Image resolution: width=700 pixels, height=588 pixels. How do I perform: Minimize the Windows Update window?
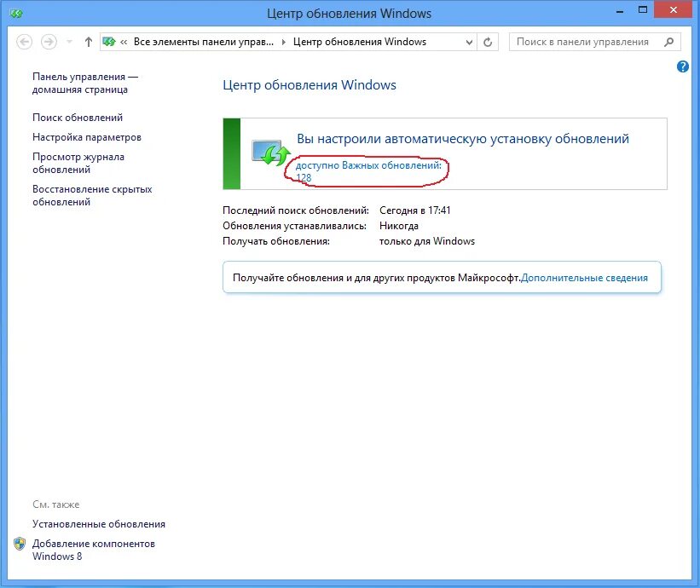pos(620,11)
